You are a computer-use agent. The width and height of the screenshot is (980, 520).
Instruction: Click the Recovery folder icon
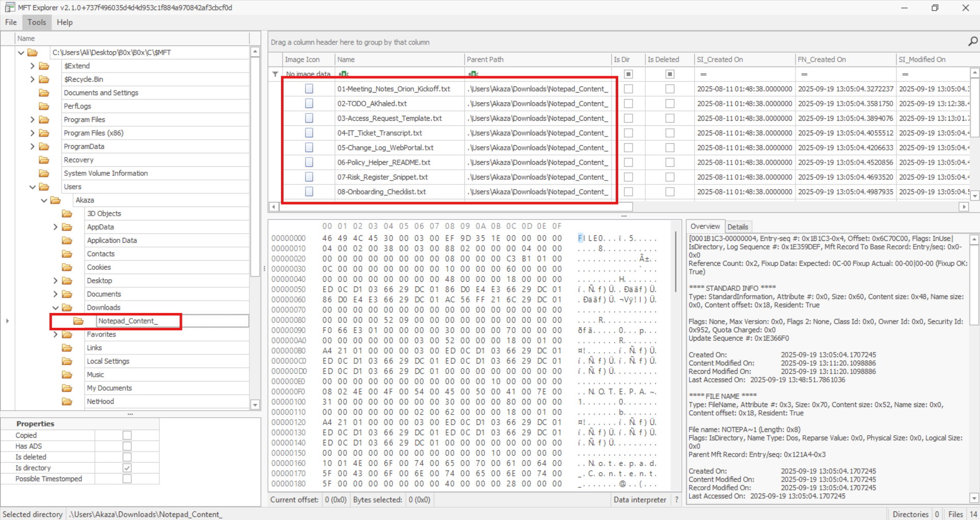point(44,160)
